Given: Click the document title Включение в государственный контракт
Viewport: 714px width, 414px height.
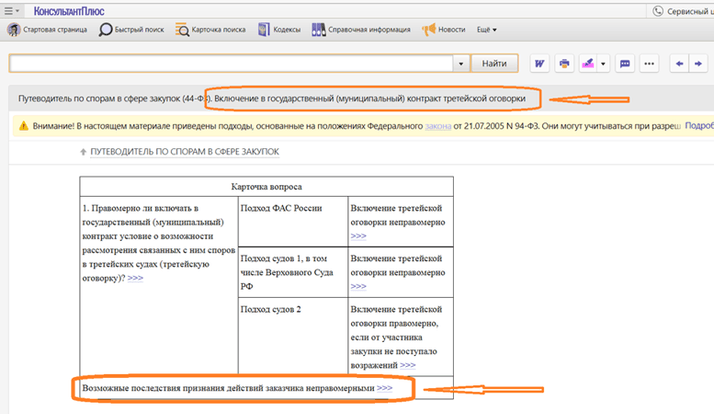Looking at the screenshot, I should tap(370, 98).
